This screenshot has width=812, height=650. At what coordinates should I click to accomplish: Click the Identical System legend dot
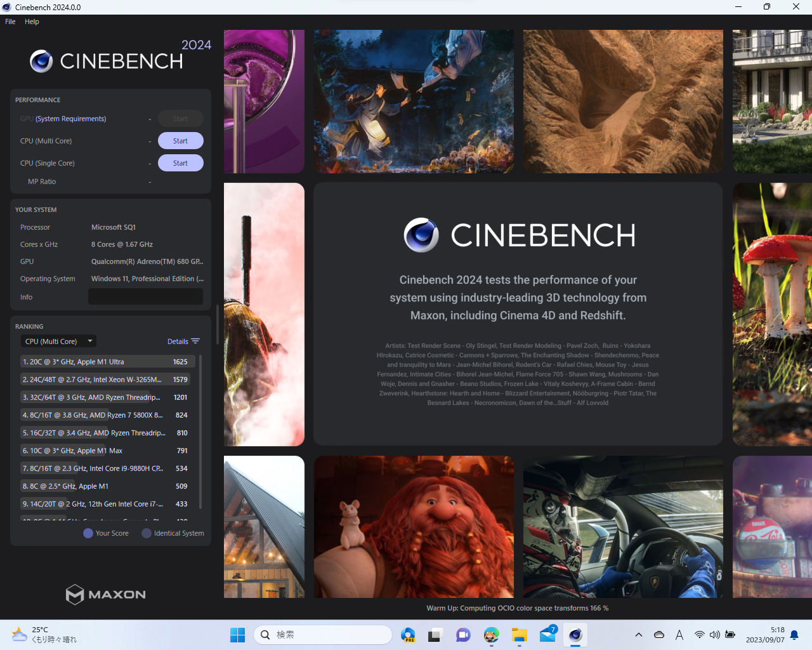coord(147,533)
